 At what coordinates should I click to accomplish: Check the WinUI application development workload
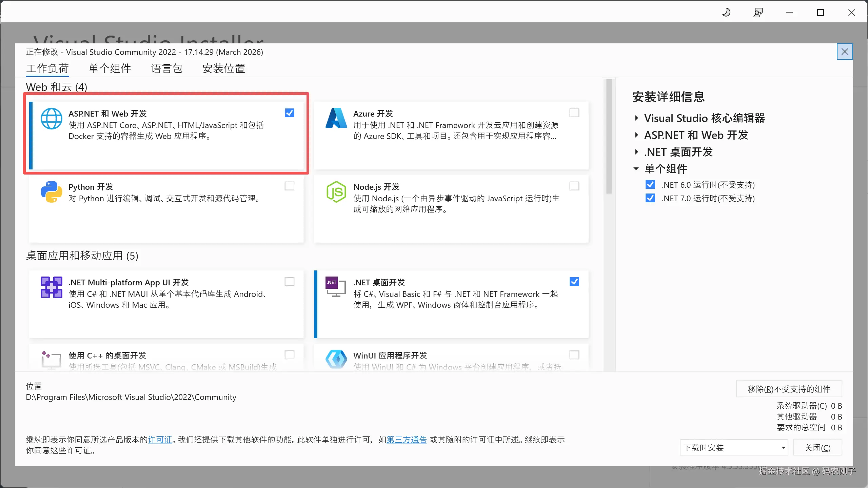point(574,355)
